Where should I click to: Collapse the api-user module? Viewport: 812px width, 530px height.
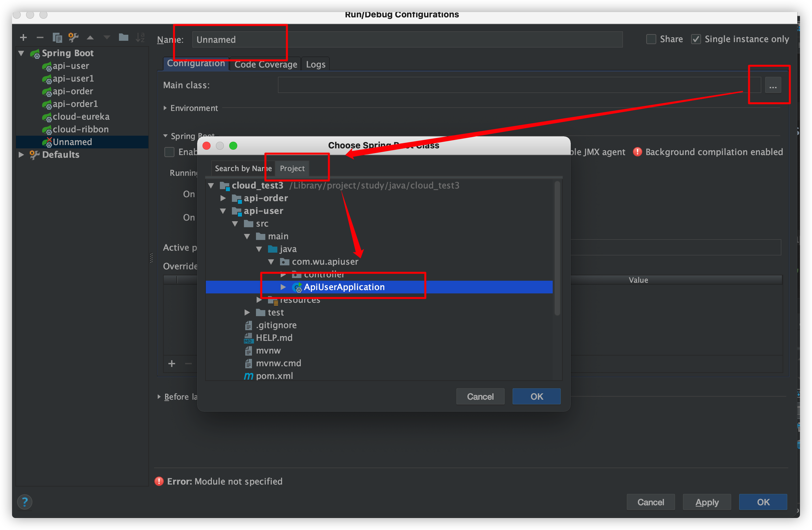click(223, 211)
